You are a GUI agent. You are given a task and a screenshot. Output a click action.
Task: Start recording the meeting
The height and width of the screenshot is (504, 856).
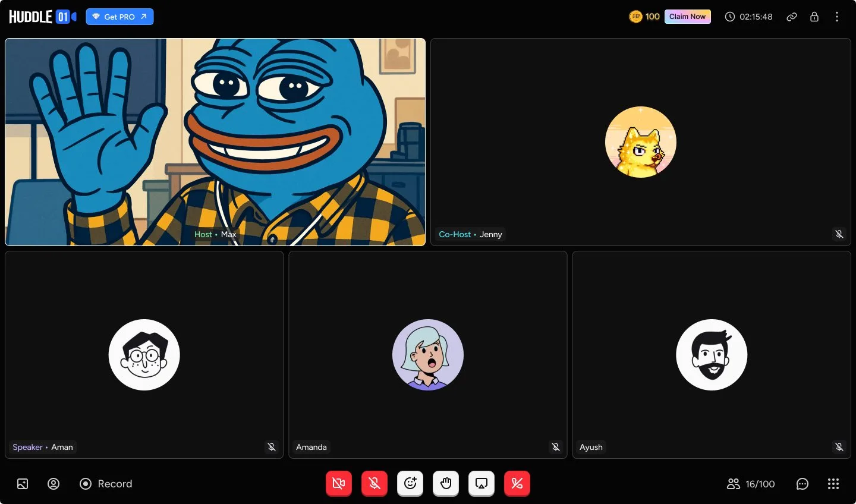pos(106,484)
